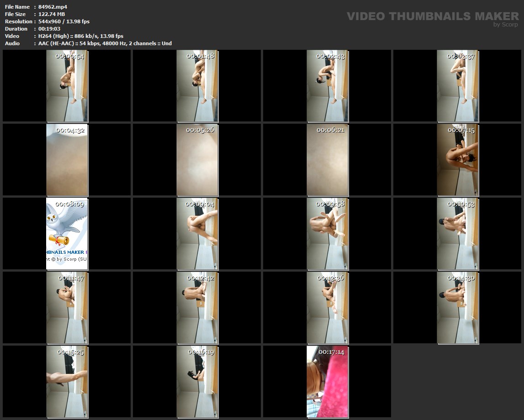Open the thumbnail at timestamp 00:03:37
The height and width of the screenshot is (420, 524).
[458, 86]
